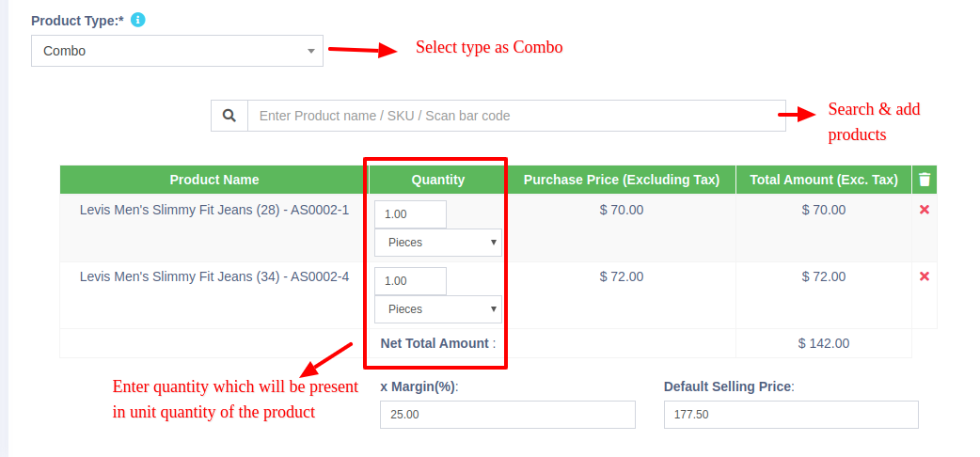This screenshot has width=980, height=457.
Task: Click the Default Selling Price field
Action: point(790,415)
